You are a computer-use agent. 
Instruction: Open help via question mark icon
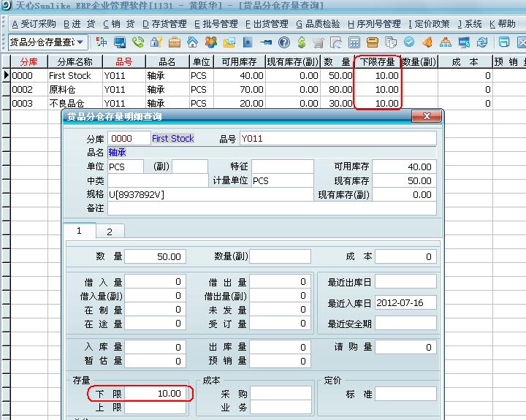(x=283, y=42)
